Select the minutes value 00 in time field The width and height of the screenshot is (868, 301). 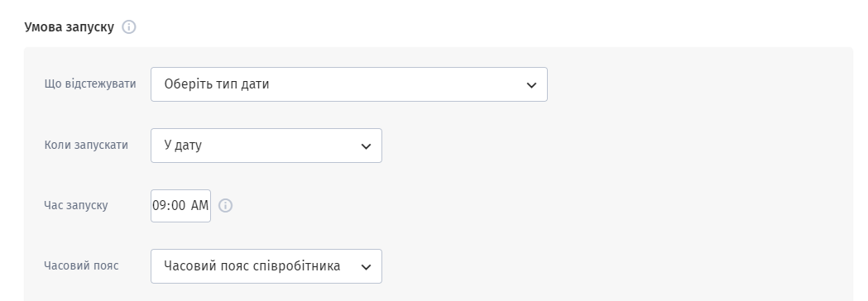(178, 205)
